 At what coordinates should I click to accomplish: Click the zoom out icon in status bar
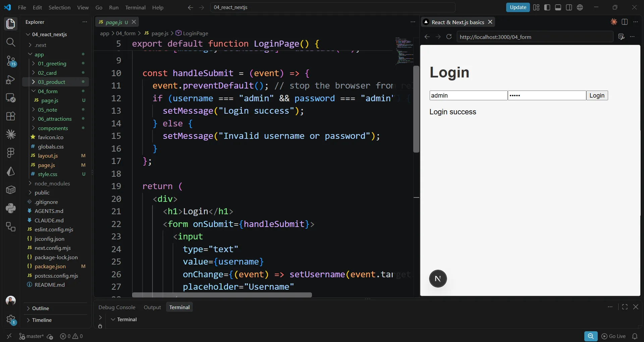click(x=591, y=336)
